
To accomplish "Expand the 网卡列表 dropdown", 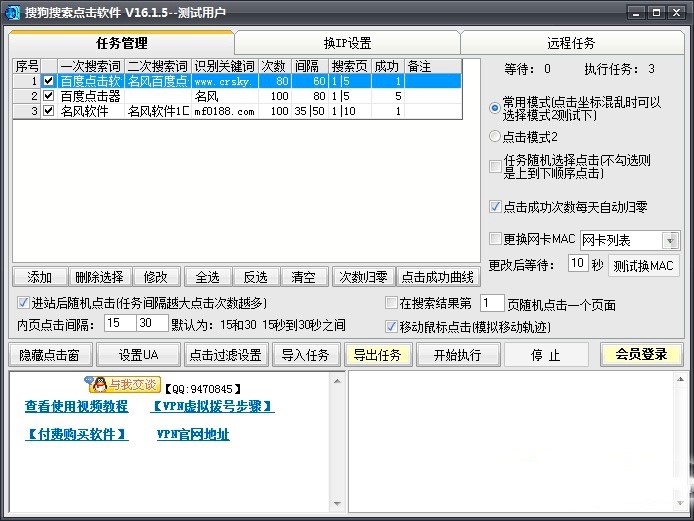I will point(669,240).
